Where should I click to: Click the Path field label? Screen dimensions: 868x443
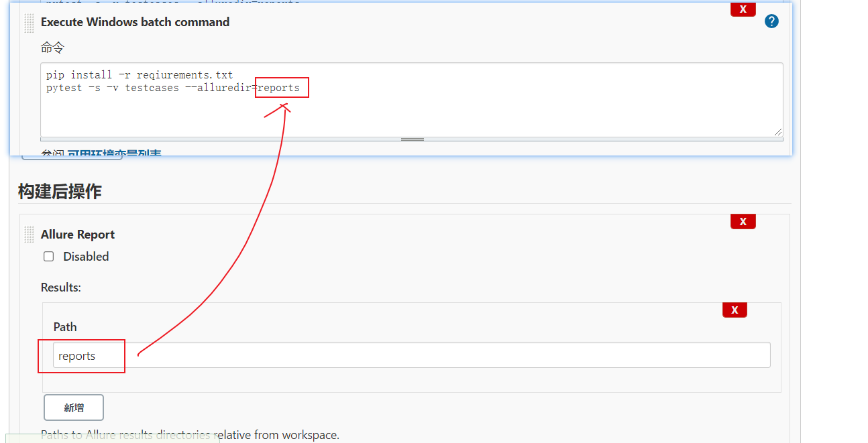coord(65,327)
